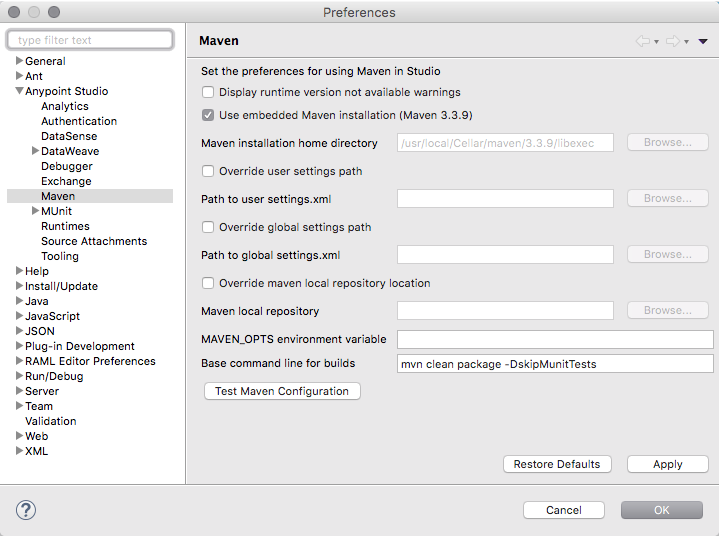Click the MAVEN_OPTS environment variable field
Image resolution: width=720 pixels, height=536 pixels.
pyautogui.click(x=555, y=339)
